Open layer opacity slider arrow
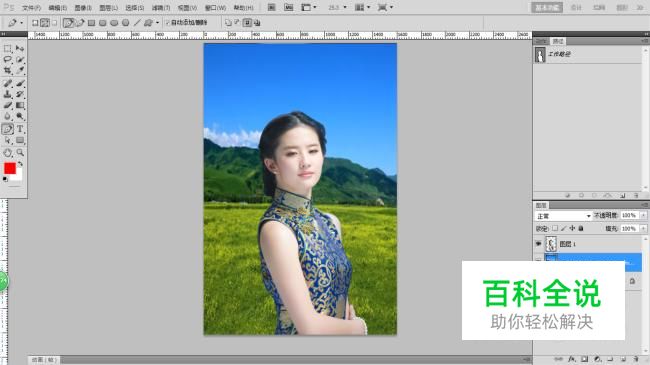This screenshot has width=650, height=365. 643,215
